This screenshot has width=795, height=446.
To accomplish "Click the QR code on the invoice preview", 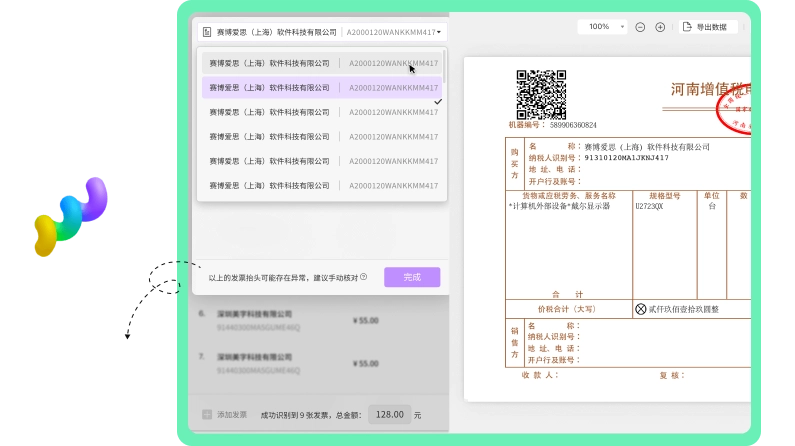I will tap(541, 95).
